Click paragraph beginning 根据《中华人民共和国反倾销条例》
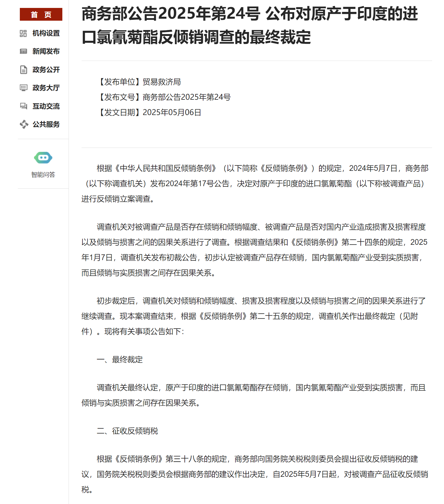Image resolution: width=444 pixels, height=504 pixels. [x=255, y=184]
